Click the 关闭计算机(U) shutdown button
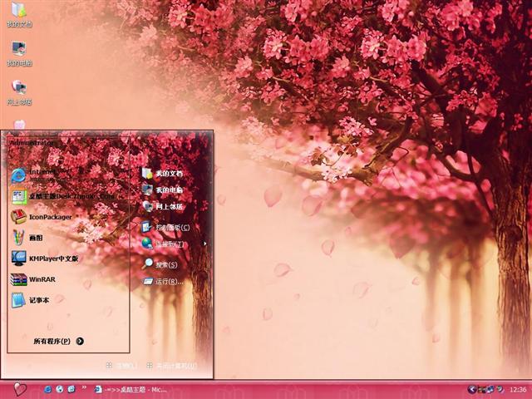This screenshot has height=399, width=532. point(172,365)
